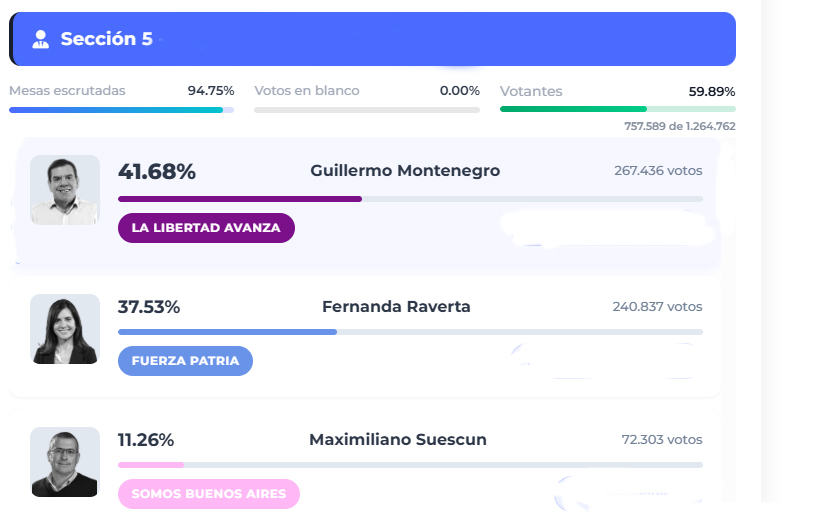Select the Fernanda Raverta name text

tap(396, 307)
